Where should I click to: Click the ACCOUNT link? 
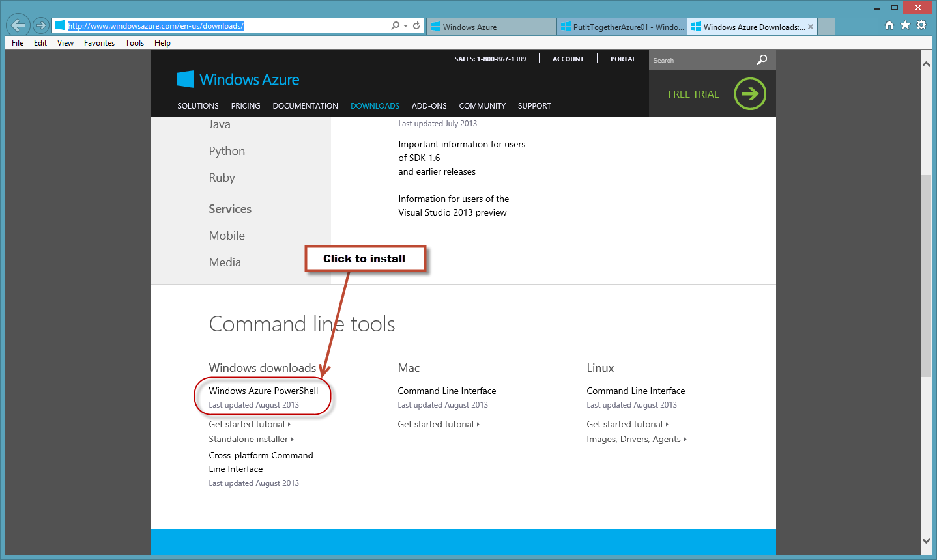point(568,59)
